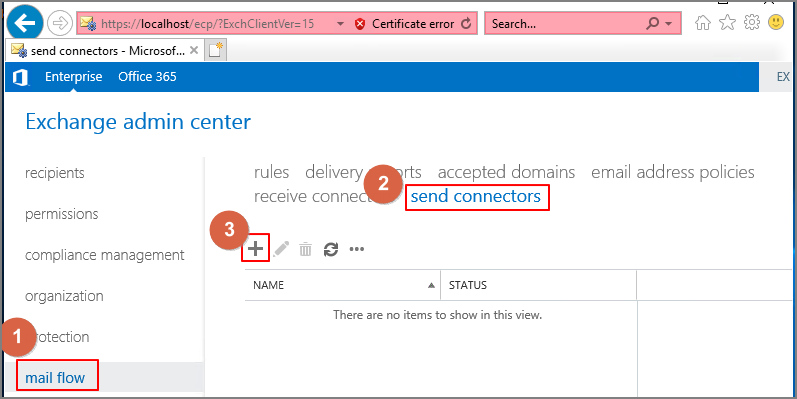Click the Exchange admin center heading

[138, 122]
